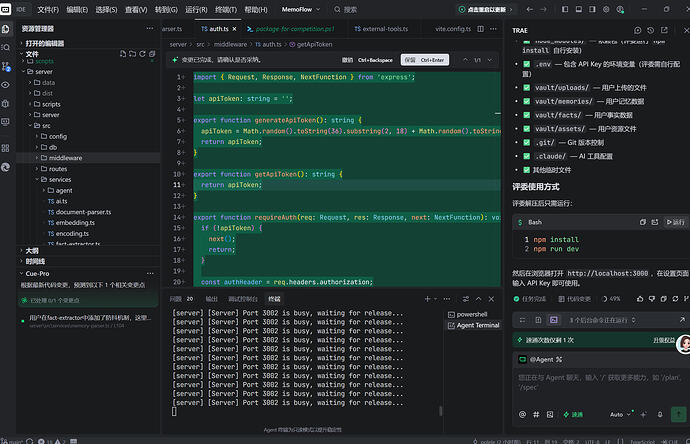
Task: Attach an image to chat input
Action: click(550, 415)
